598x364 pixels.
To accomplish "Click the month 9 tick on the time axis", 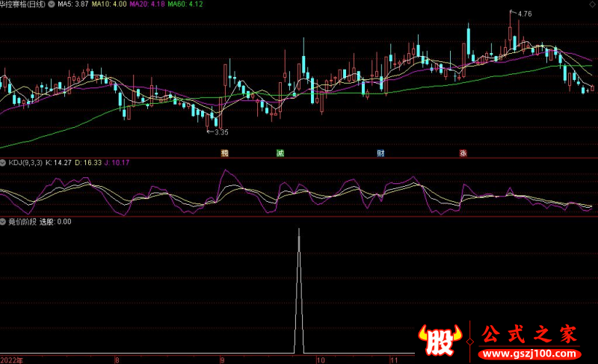I will (222, 360).
